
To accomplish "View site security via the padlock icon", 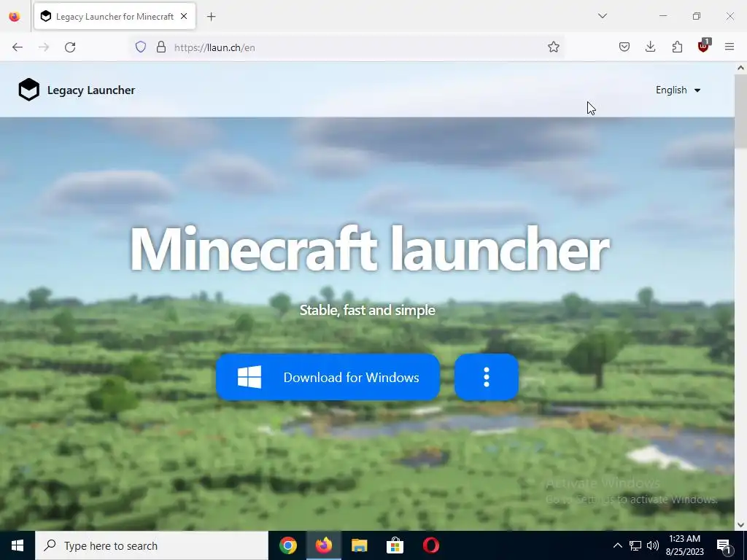I will [x=161, y=47].
